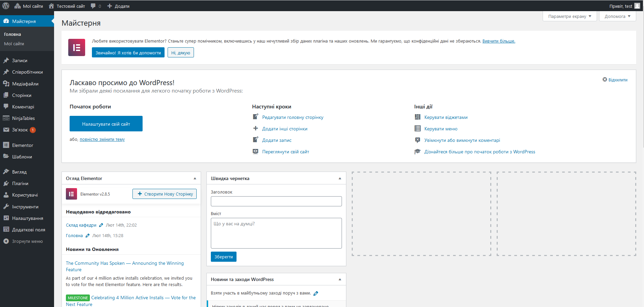
Task: Click the large Elementor logo in the notice
Action: (x=77, y=47)
